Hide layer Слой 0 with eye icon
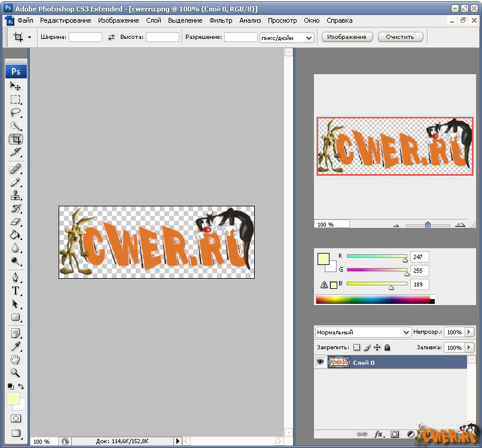 (321, 362)
